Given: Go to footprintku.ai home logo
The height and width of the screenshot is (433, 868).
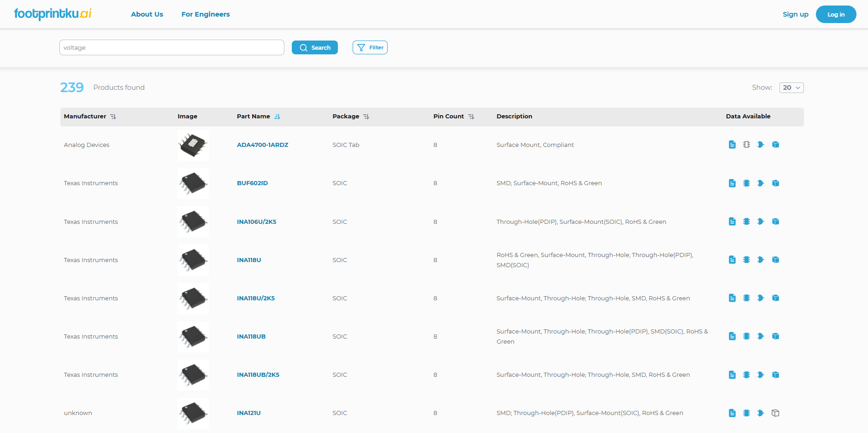Looking at the screenshot, I should (x=53, y=14).
